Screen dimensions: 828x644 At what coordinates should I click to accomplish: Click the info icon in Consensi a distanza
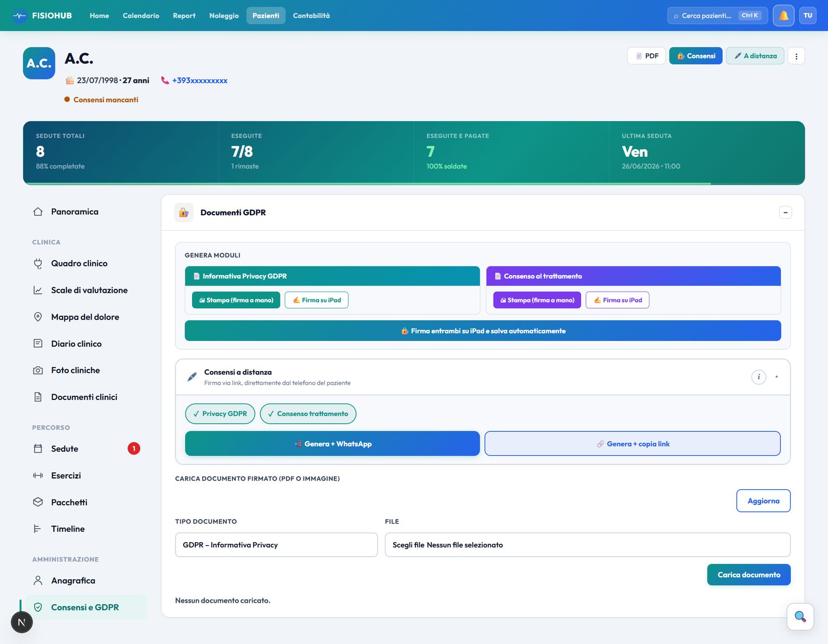759,377
